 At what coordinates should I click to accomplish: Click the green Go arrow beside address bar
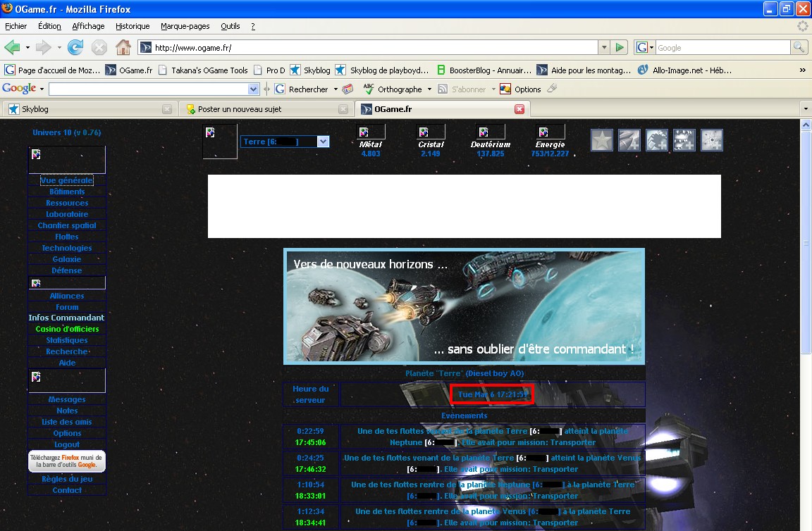click(x=620, y=48)
